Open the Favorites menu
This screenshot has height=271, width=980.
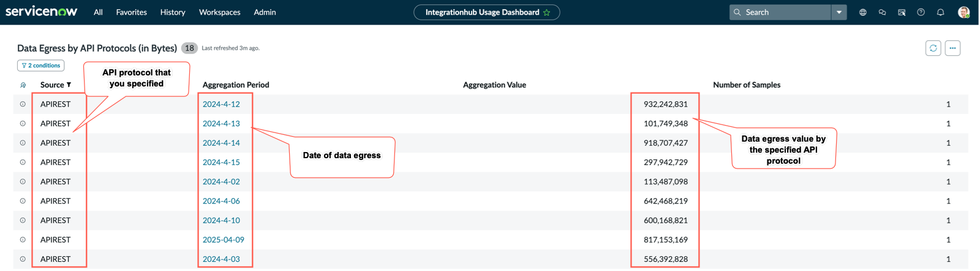(132, 12)
